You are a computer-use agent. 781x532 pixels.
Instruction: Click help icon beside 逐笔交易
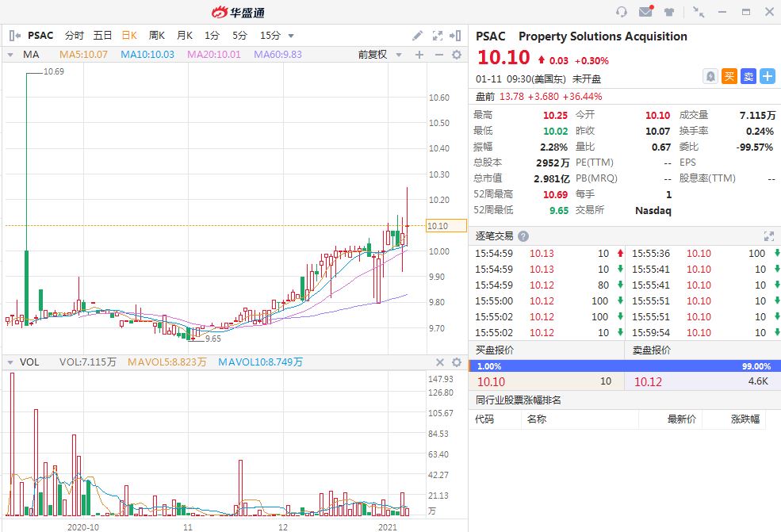523,236
